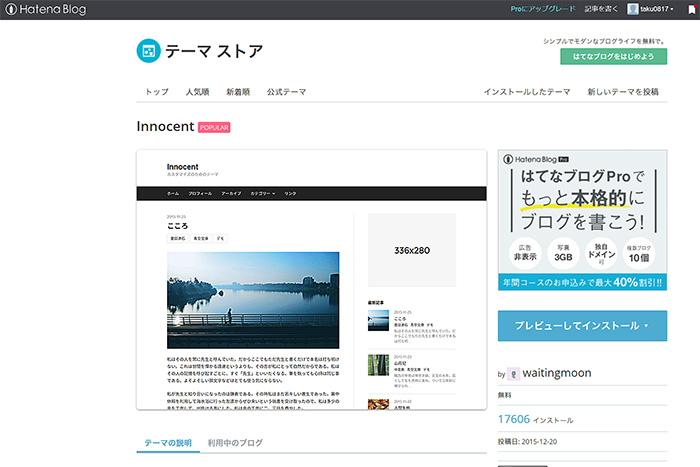The image size is (700, 467).
Task: Open '公式テーマ' official themes
Action: (x=286, y=92)
